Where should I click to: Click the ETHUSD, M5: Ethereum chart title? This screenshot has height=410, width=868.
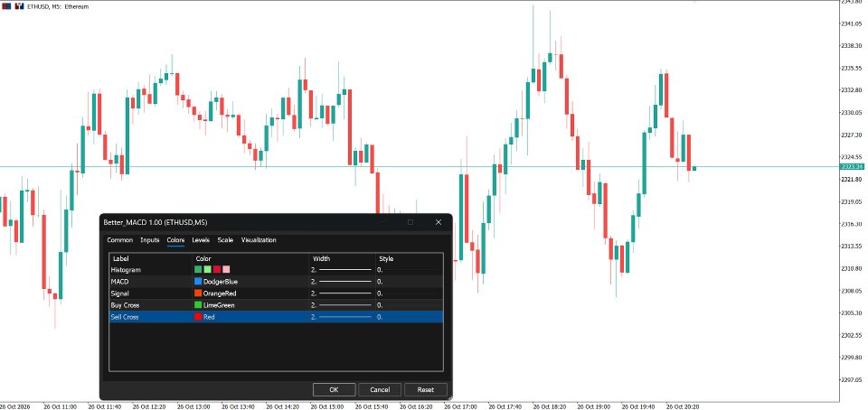click(58, 6)
